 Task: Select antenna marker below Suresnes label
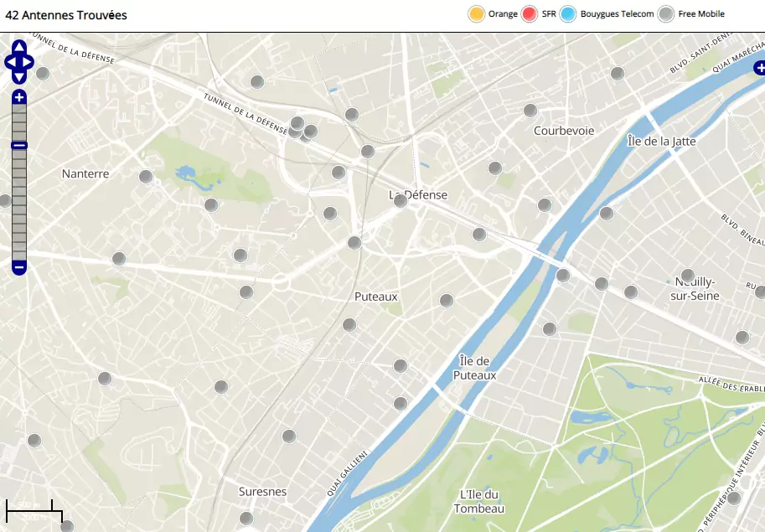pos(246,518)
